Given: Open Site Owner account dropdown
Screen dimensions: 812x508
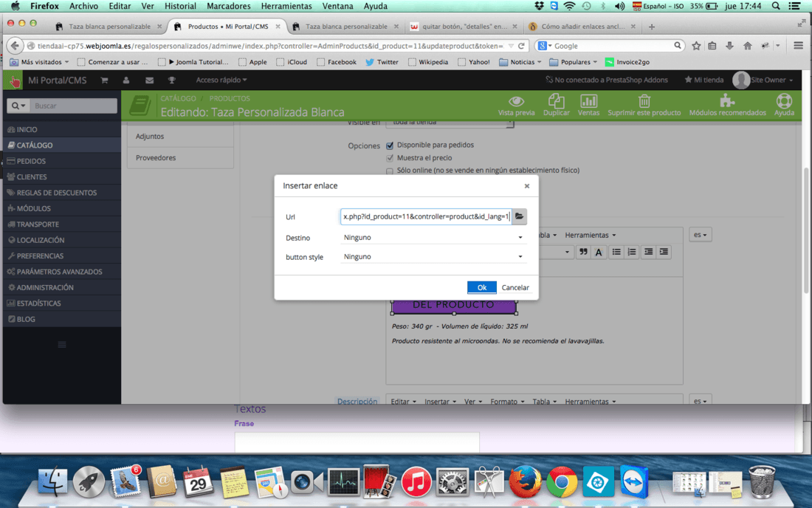Looking at the screenshot, I should [x=763, y=80].
